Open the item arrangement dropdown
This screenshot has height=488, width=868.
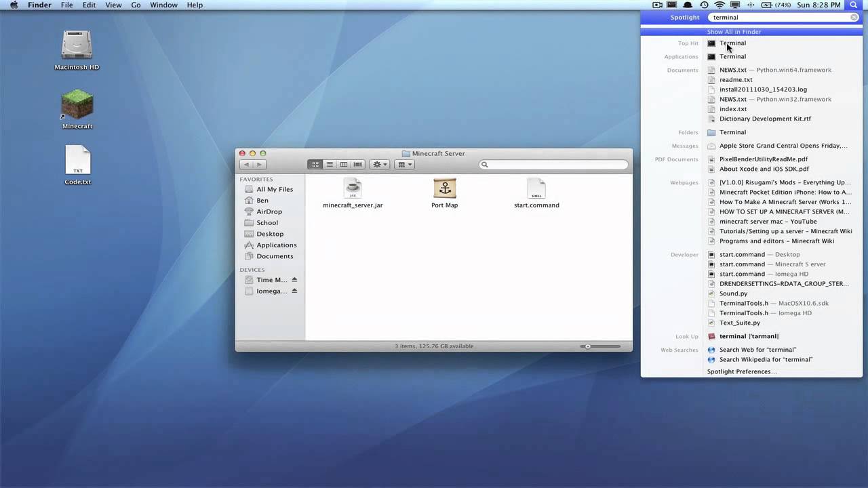tap(404, 165)
